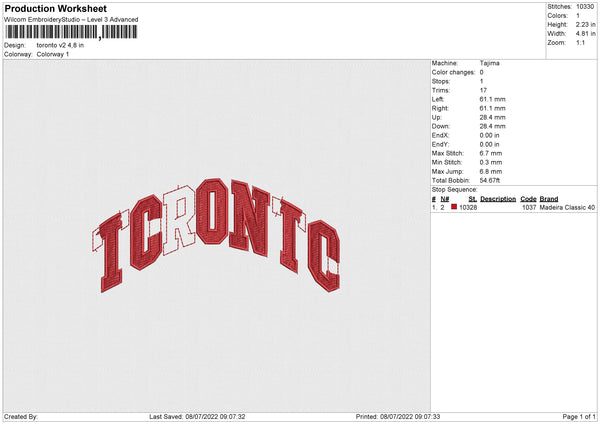
Task: Click the Max Jump value 6.8 mm
Action: pyautogui.click(x=491, y=171)
